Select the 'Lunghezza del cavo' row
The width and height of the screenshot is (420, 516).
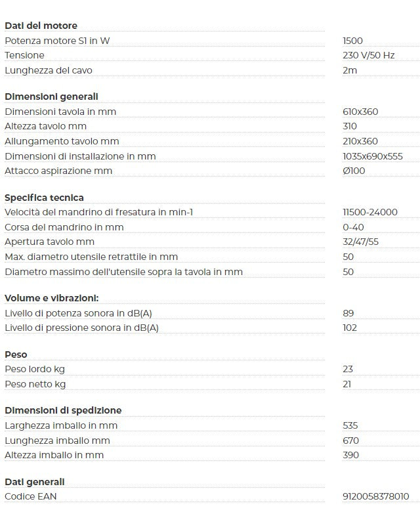click(x=212, y=70)
